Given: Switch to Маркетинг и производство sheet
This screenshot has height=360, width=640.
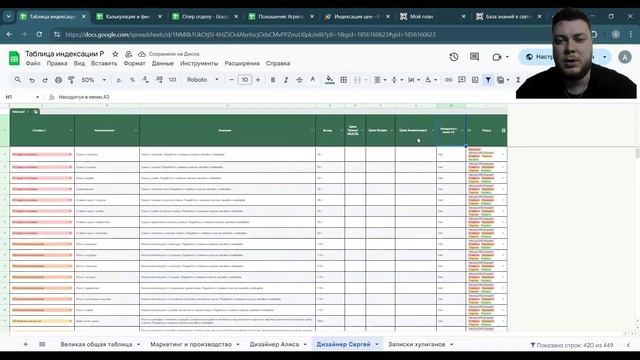Looking at the screenshot, I should (191, 344).
